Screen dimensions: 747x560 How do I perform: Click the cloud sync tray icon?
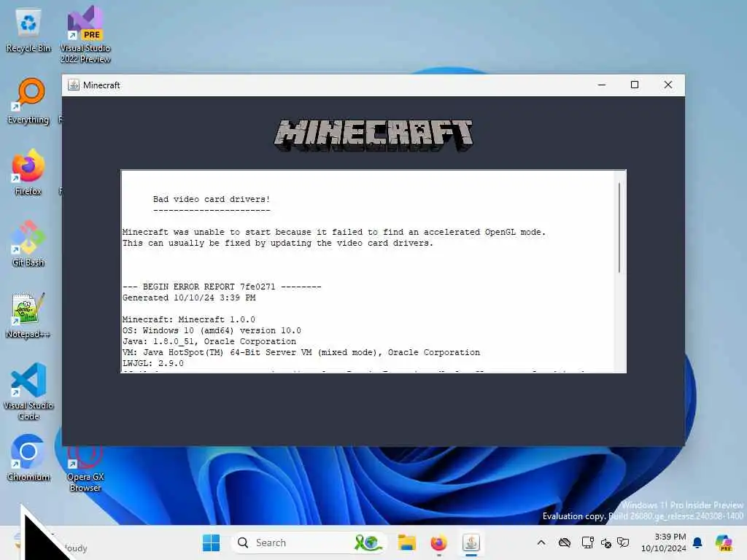pos(565,542)
